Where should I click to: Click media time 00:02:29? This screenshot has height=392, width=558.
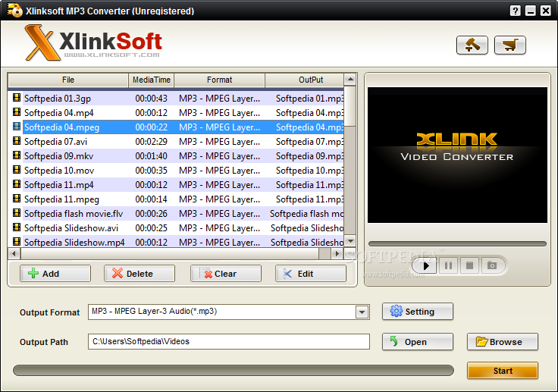(x=151, y=142)
